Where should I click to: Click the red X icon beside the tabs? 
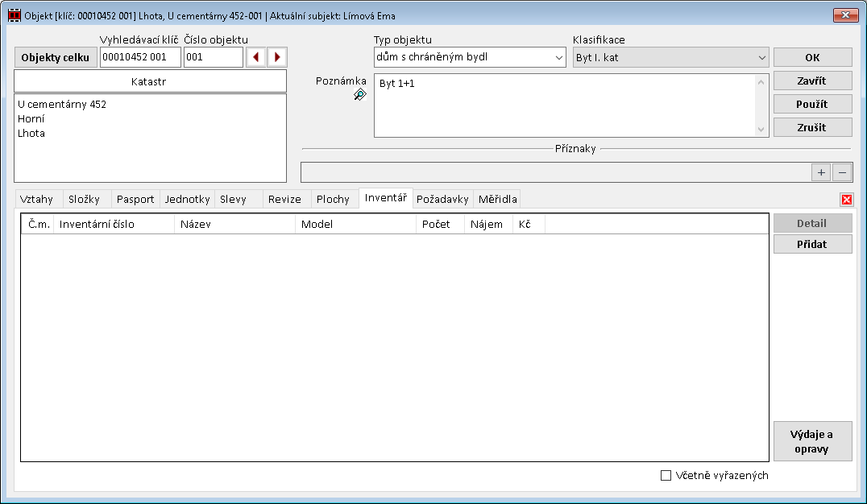pyautogui.click(x=847, y=200)
